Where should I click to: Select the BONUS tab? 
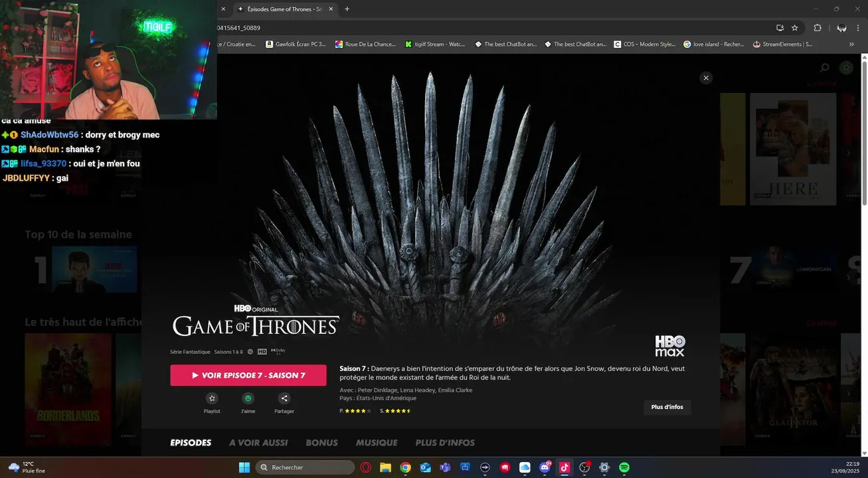coord(321,443)
